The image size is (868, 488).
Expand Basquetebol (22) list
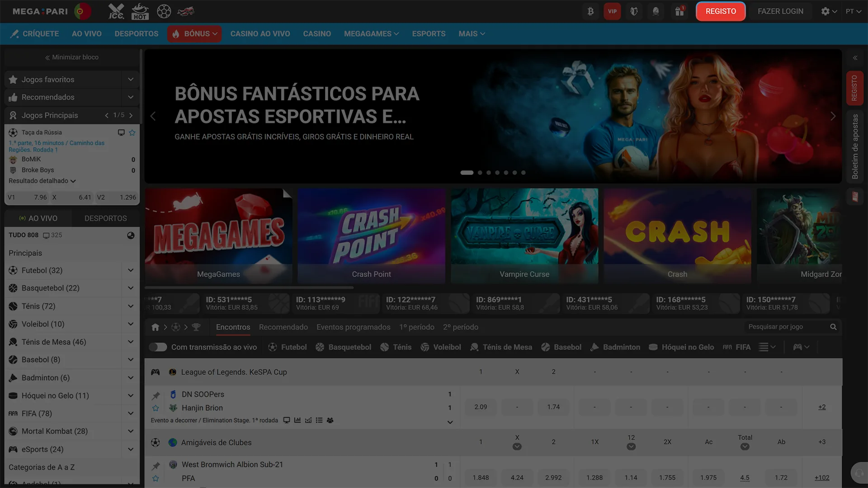(x=131, y=288)
